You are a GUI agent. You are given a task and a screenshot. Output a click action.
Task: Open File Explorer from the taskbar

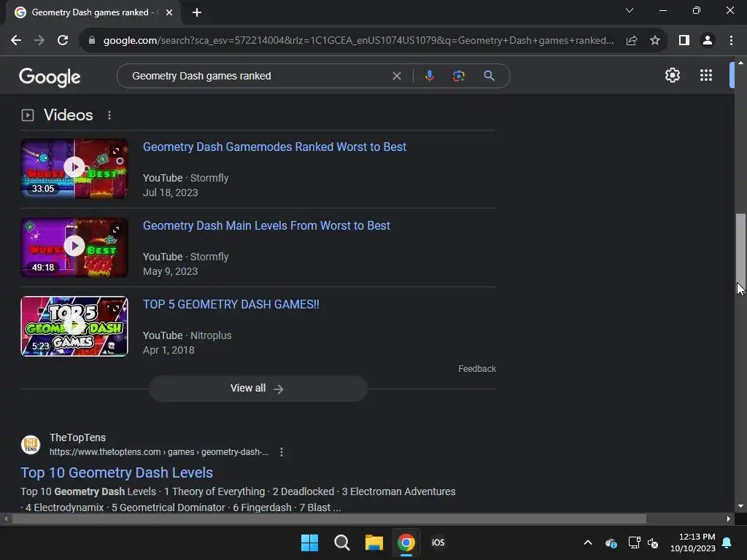[x=374, y=542]
